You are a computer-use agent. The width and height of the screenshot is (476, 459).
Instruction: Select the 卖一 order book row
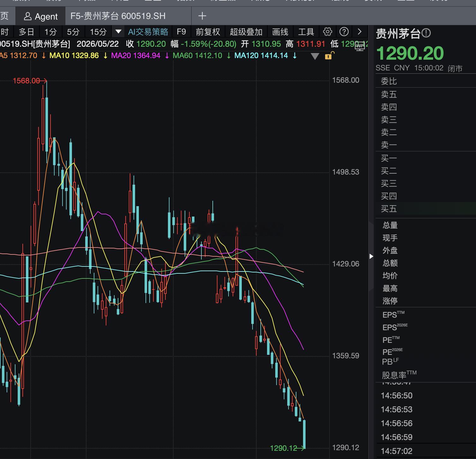425,145
